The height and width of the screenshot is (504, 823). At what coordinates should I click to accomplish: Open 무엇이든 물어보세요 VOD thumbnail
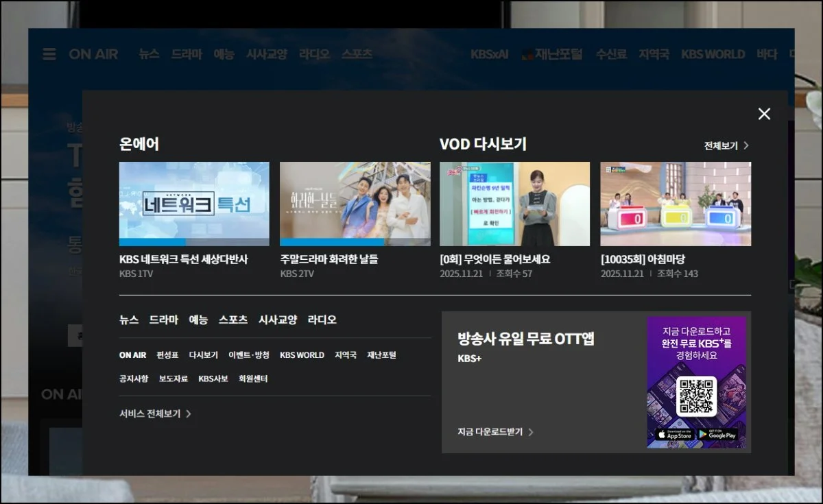point(514,204)
